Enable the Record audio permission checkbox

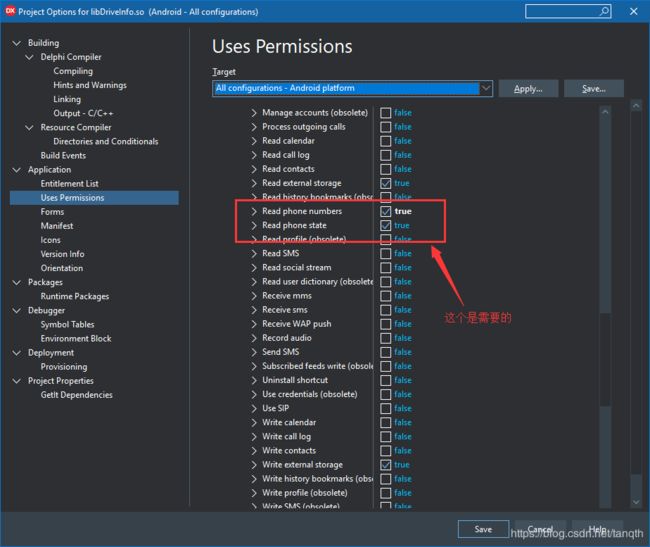[386, 338]
